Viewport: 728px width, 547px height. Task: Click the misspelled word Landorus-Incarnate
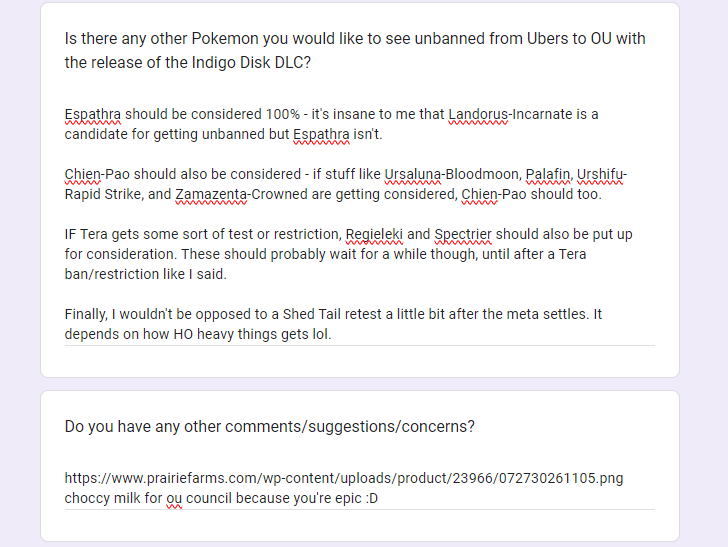[514, 114]
